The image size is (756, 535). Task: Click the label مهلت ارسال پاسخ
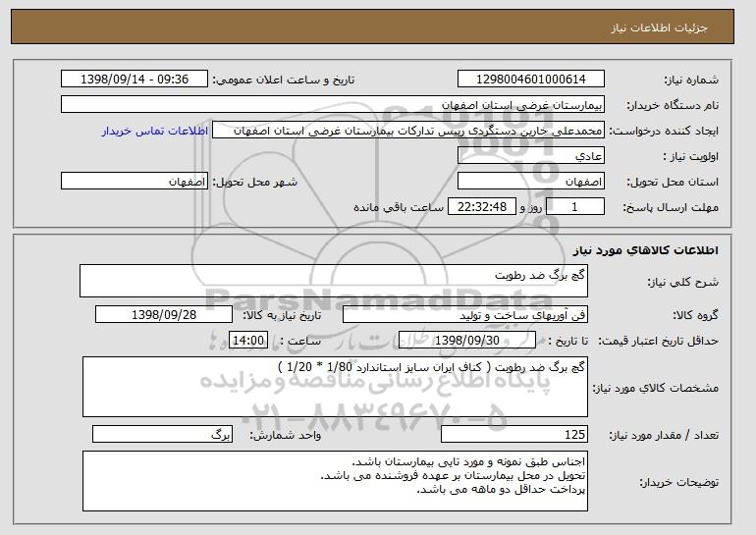coord(671,207)
